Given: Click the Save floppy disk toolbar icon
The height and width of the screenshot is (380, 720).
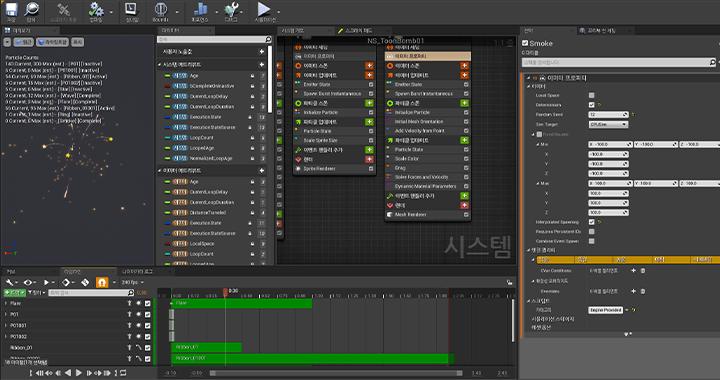Looking at the screenshot, I should tap(11, 10).
